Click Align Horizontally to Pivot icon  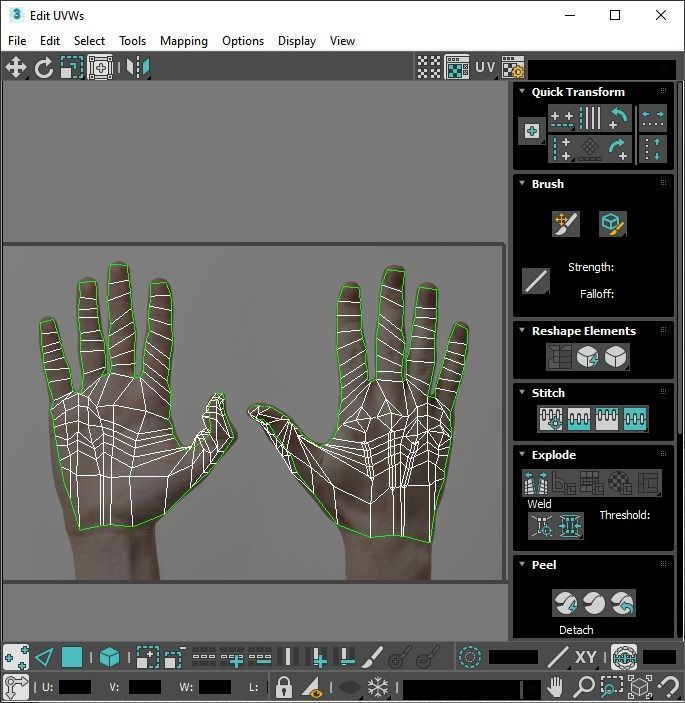coord(562,118)
